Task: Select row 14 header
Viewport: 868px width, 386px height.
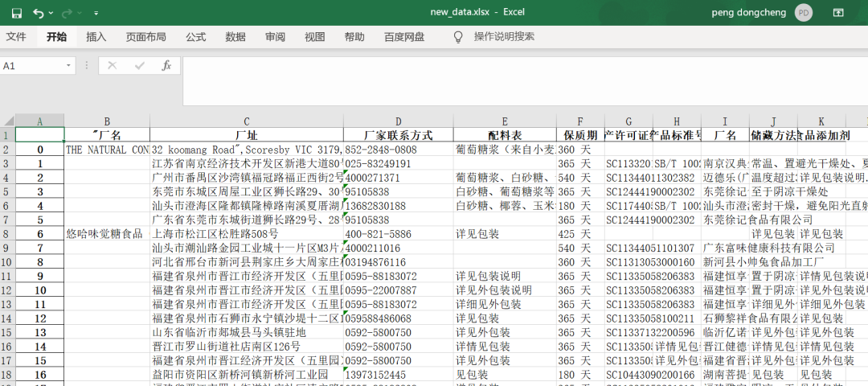Action: [x=8, y=318]
